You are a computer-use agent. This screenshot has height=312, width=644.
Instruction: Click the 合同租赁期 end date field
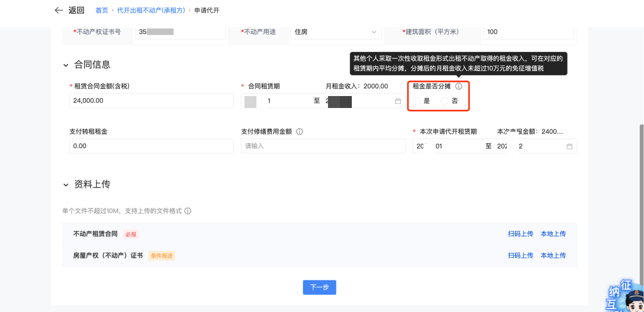[357, 101]
